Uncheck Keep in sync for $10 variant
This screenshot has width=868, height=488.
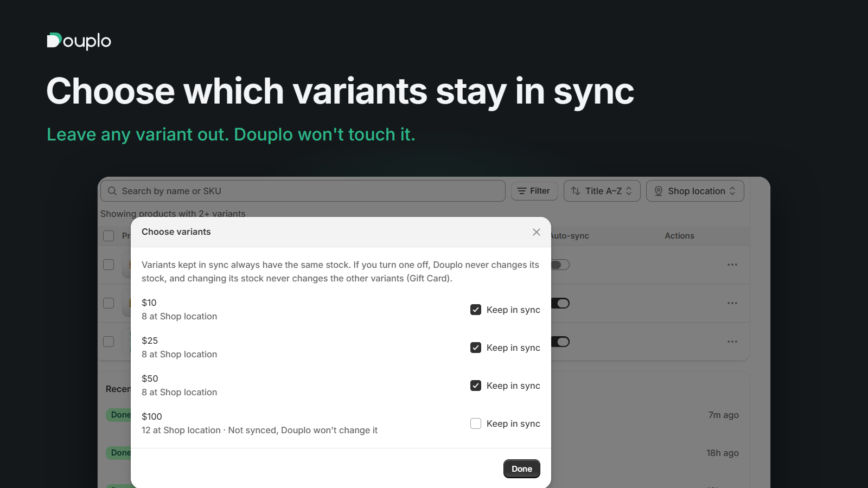click(476, 310)
